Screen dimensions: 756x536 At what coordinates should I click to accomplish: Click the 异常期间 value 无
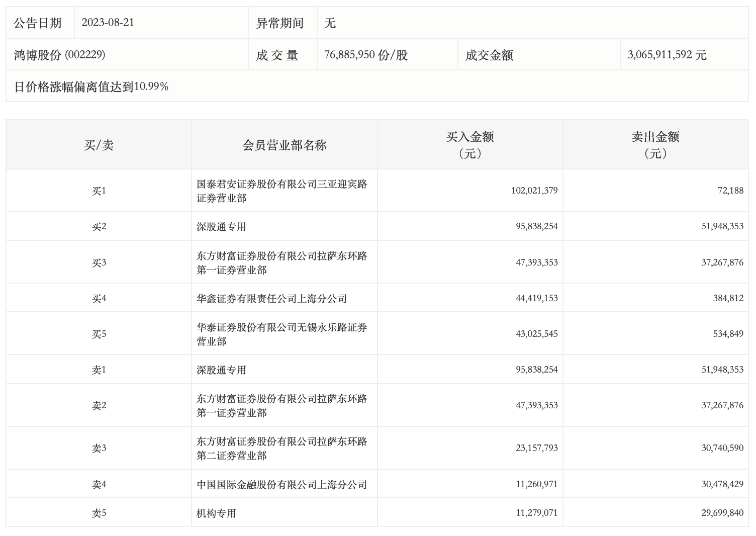tap(330, 23)
